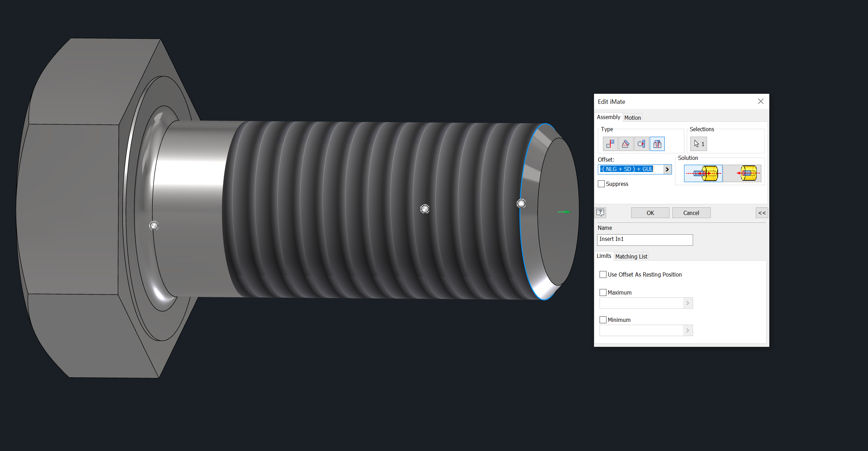Switch to the Matching List tab
This screenshot has height=451, width=868.
coord(631,256)
